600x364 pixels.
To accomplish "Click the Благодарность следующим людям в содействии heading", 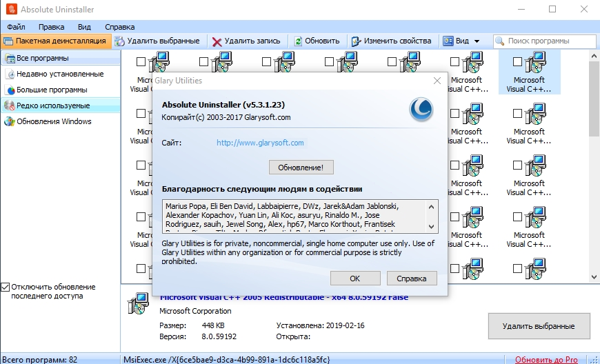I will click(262, 189).
